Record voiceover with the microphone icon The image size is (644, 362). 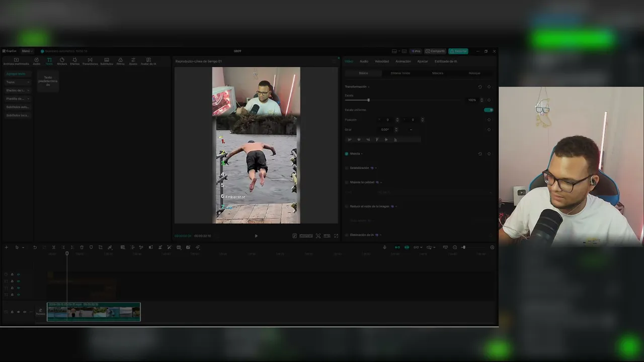(x=385, y=247)
